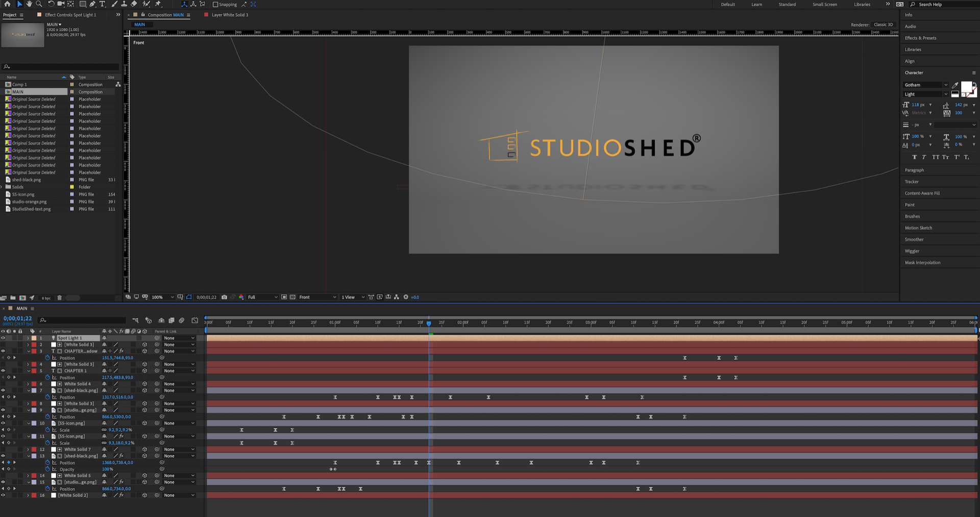
Task: Open the Front 3D view dropdown
Action: click(x=317, y=297)
